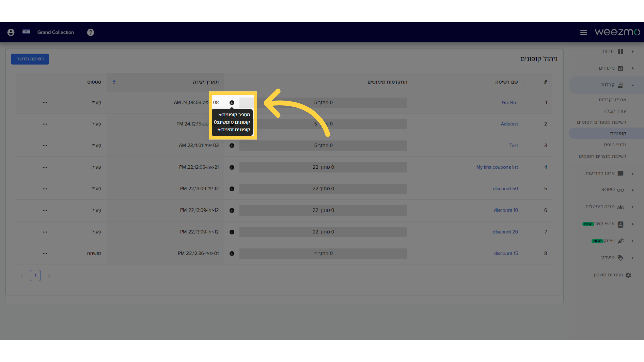
Task: Open ארכיון קבלות menu item
Action: coord(612,100)
